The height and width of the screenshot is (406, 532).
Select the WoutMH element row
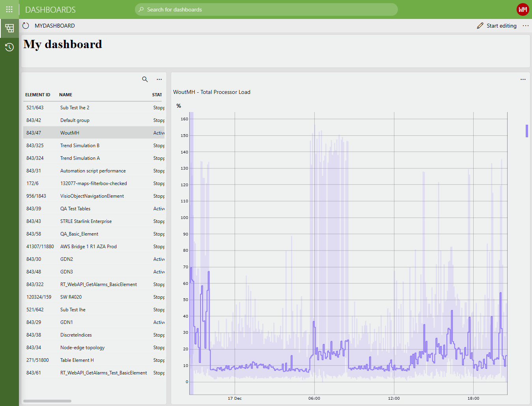(93, 133)
